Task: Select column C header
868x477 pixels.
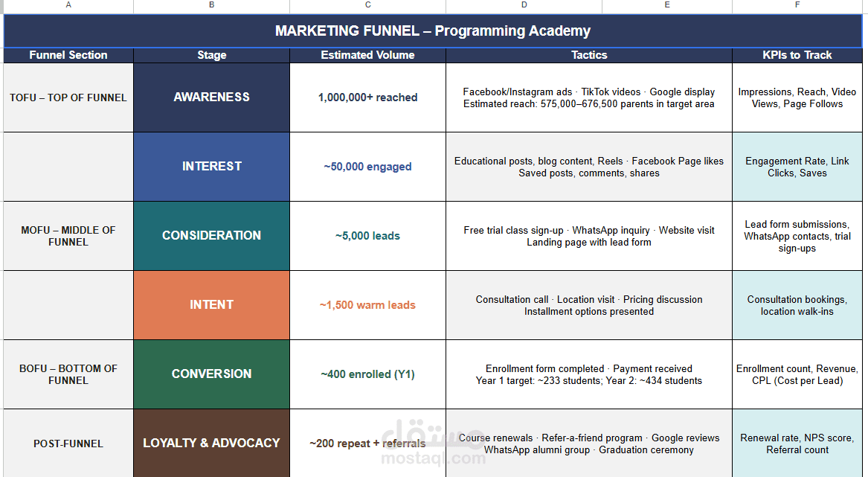Action: coord(367,5)
